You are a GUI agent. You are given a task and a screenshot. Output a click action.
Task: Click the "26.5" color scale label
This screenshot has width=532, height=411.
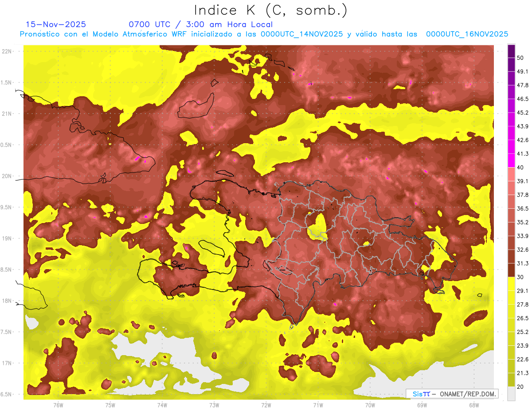[523, 318]
